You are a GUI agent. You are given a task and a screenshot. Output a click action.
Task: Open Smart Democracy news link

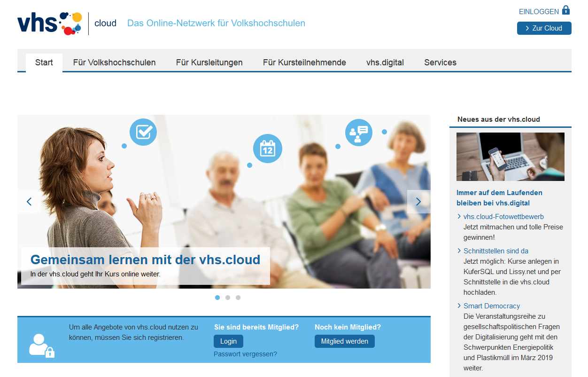point(492,306)
